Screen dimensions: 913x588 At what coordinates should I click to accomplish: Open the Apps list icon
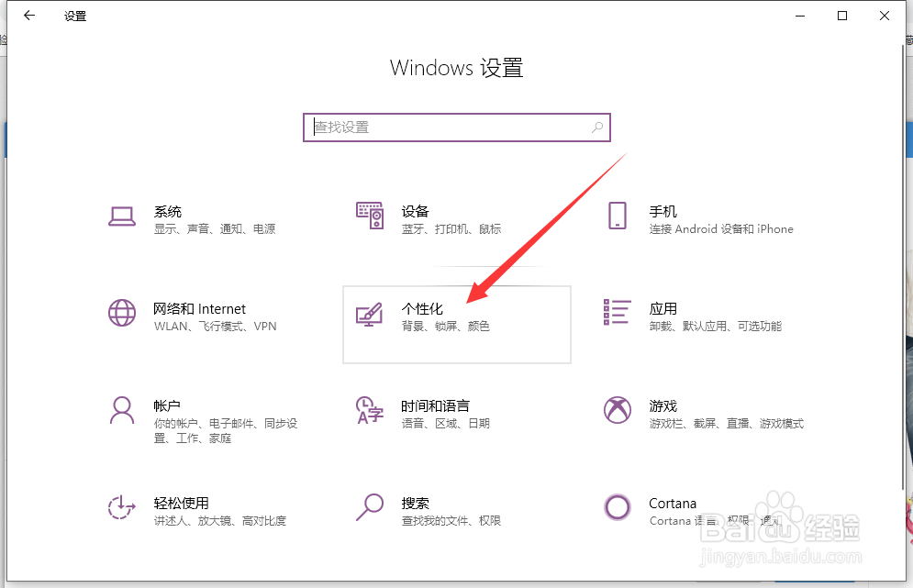618,312
